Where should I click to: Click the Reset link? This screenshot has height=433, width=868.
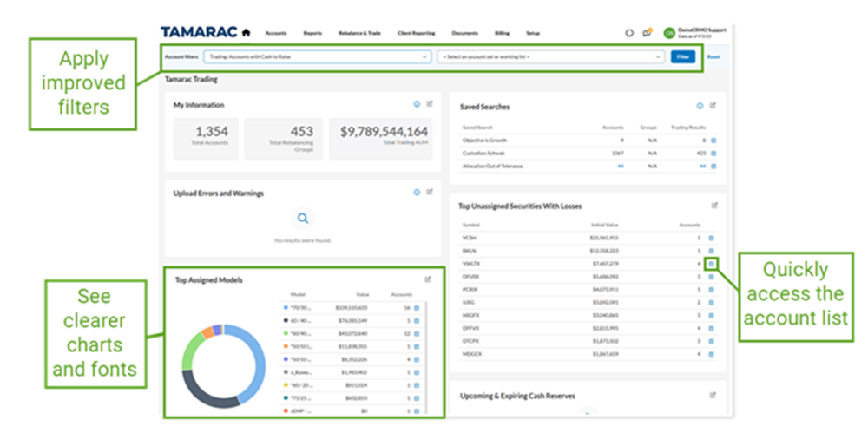coord(713,56)
